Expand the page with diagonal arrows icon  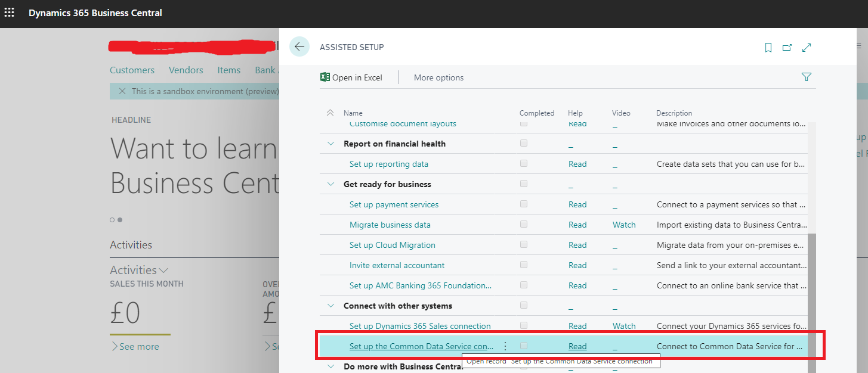807,48
